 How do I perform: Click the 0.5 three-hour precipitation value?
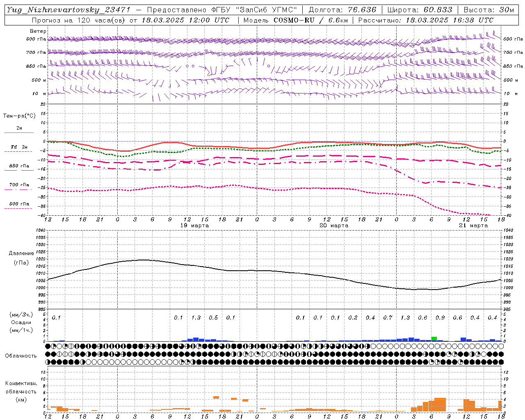click(x=213, y=318)
